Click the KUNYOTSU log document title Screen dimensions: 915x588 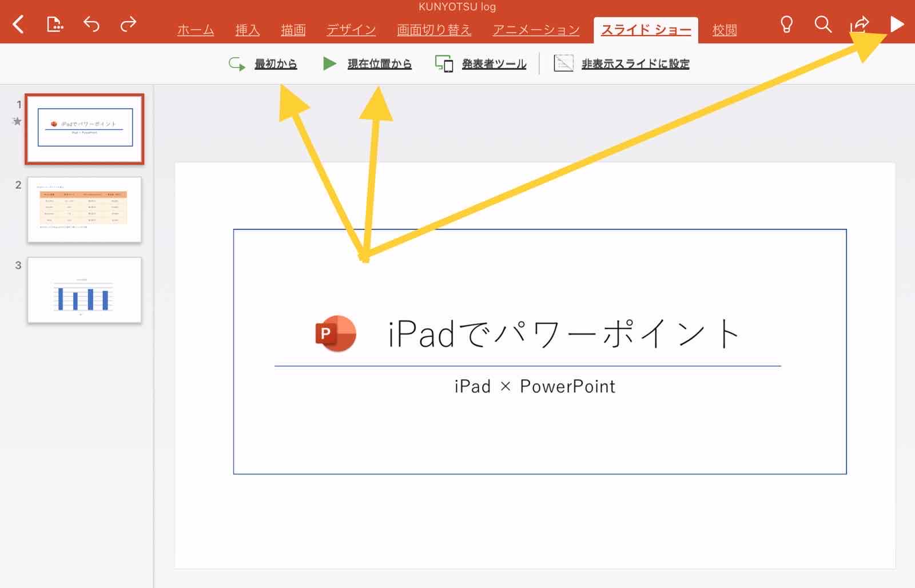(x=457, y=7)
